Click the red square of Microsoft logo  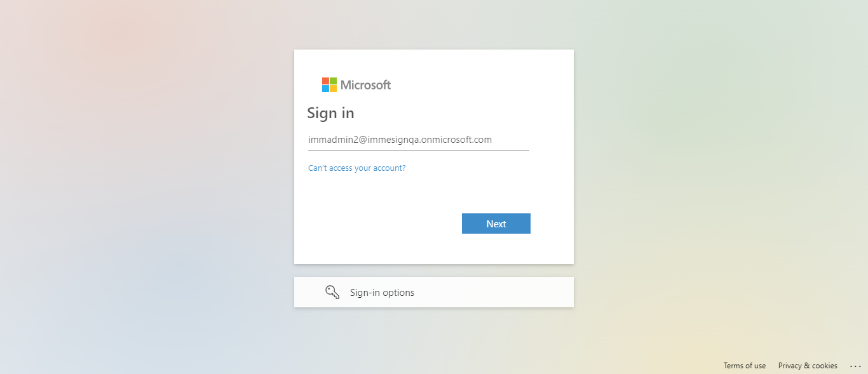(x=325, y=81)
